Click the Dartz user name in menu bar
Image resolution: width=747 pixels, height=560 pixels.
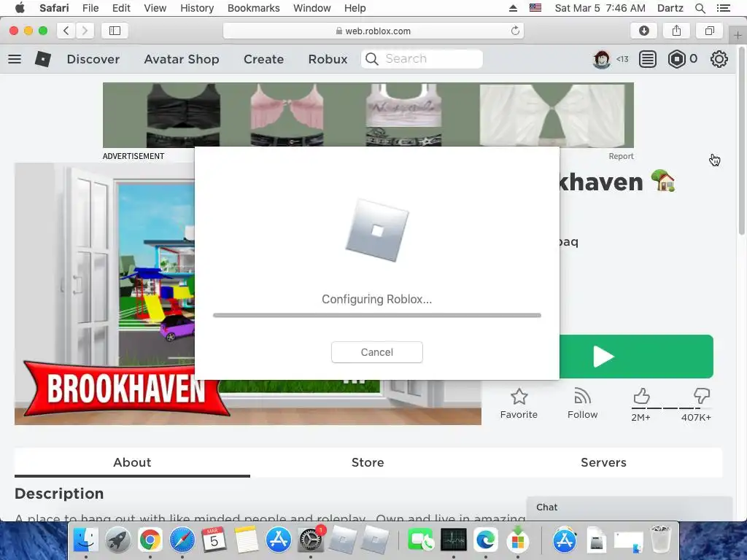coord(670,8)
